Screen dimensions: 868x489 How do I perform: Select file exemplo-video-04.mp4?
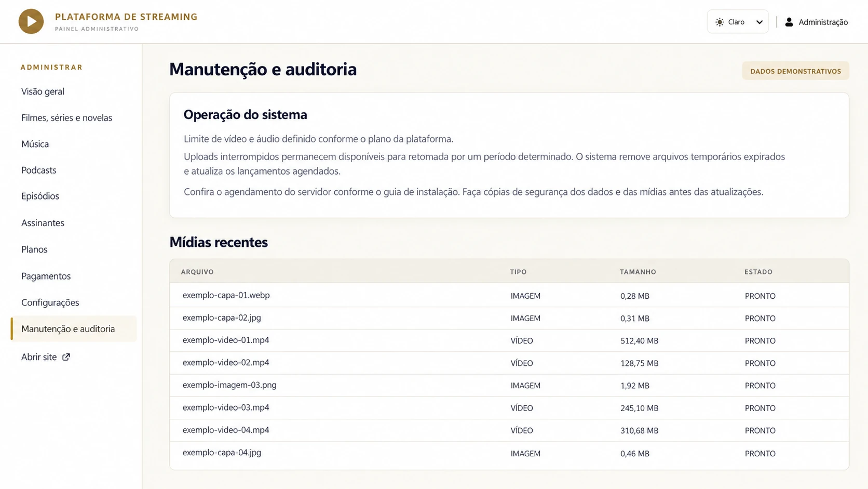pyautogui.click(x=226, y=430)
